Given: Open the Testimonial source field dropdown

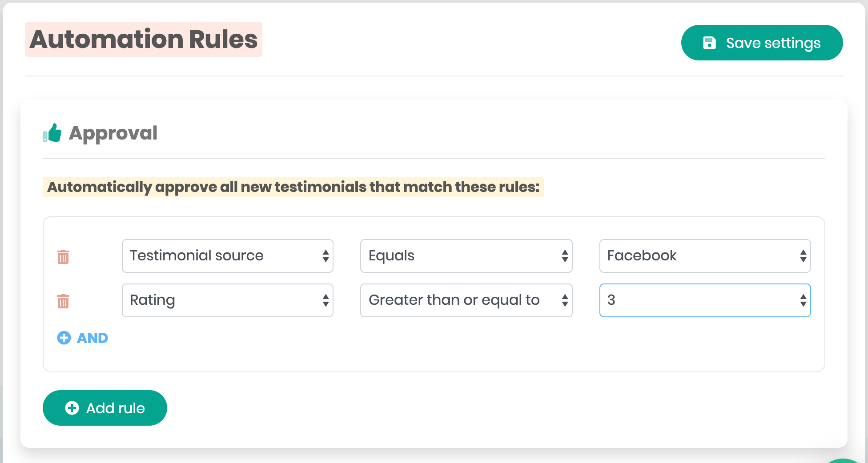Looking at the screenshot, I should 227,256.
